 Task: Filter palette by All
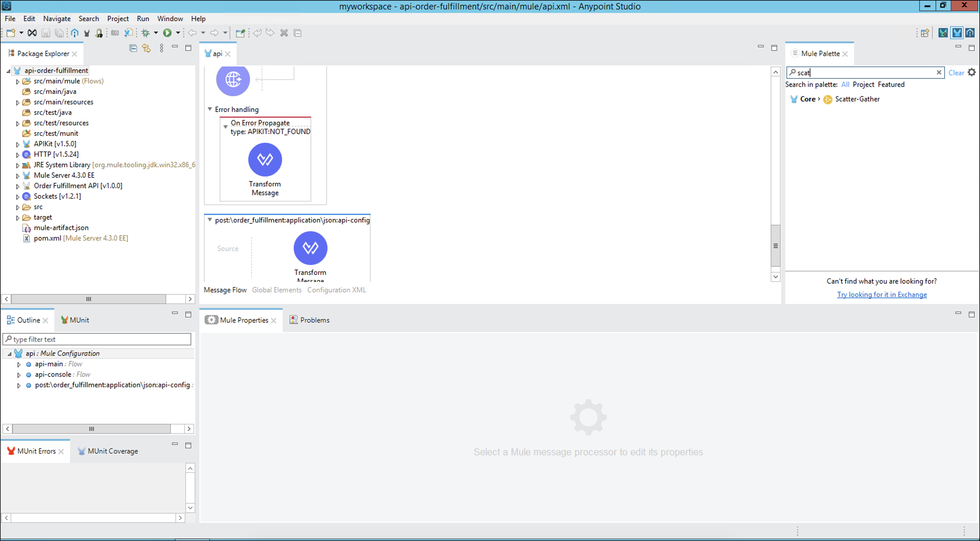click(845, 84)
